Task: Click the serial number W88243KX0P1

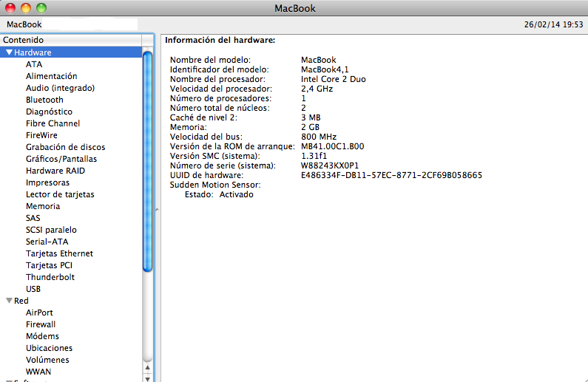Action: coord(330,166)
